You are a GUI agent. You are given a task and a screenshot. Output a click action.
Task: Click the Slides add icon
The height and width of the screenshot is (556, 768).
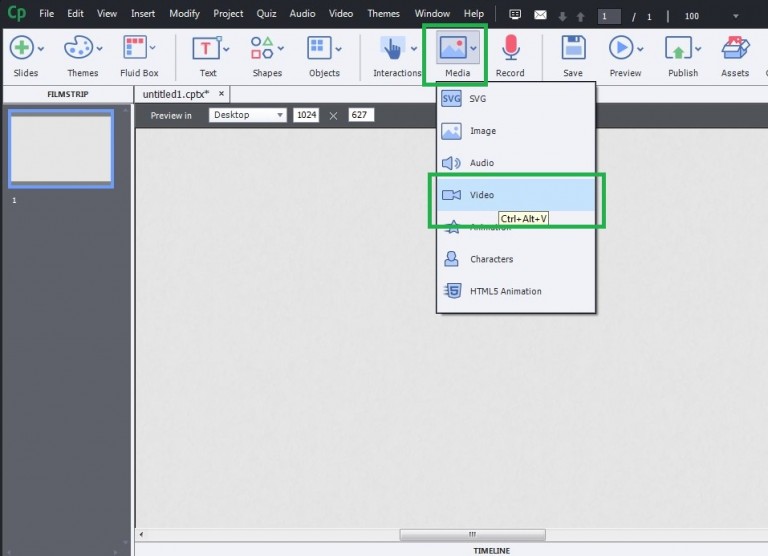click(x=22, y=48)
